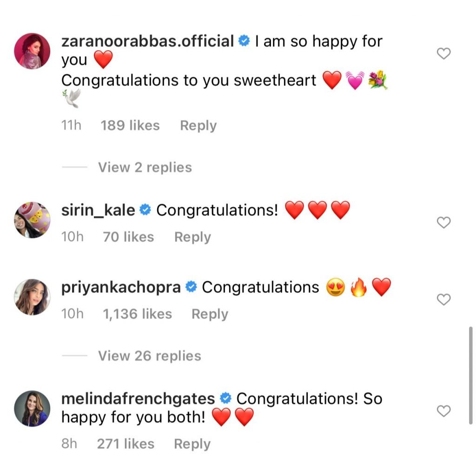
Task: Expand View 26 replies thread
Action: point(149,356)
